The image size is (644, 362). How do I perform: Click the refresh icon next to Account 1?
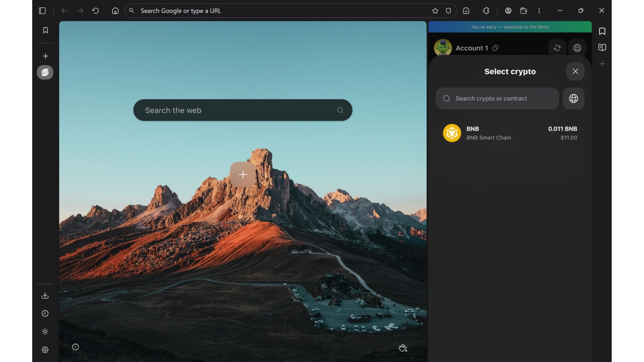[x=557, y=48]
